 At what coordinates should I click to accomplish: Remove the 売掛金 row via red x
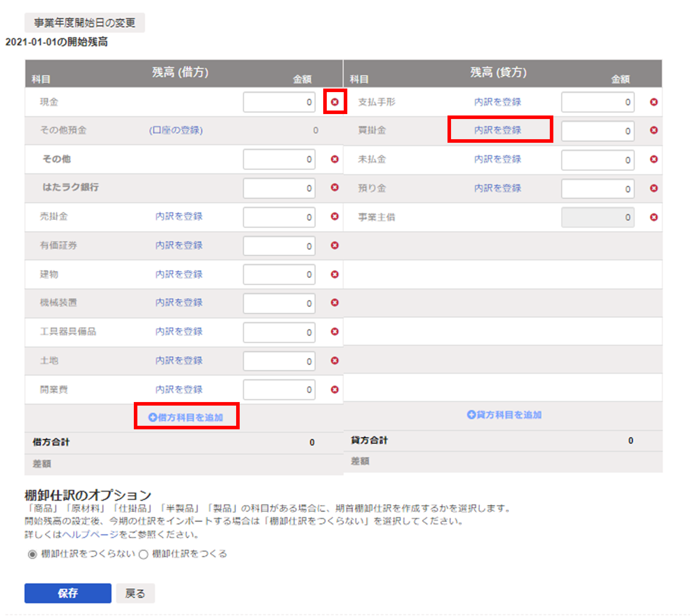pyautogui.click(x=335, y=216)
